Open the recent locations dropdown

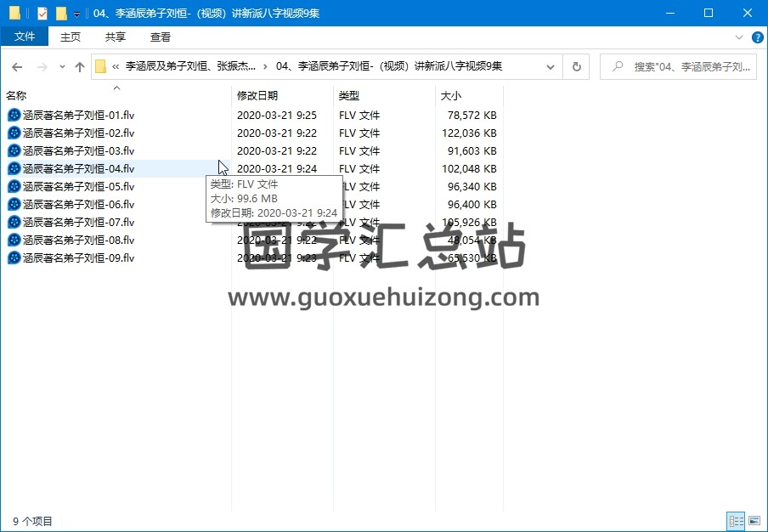(x=62, y=66)
